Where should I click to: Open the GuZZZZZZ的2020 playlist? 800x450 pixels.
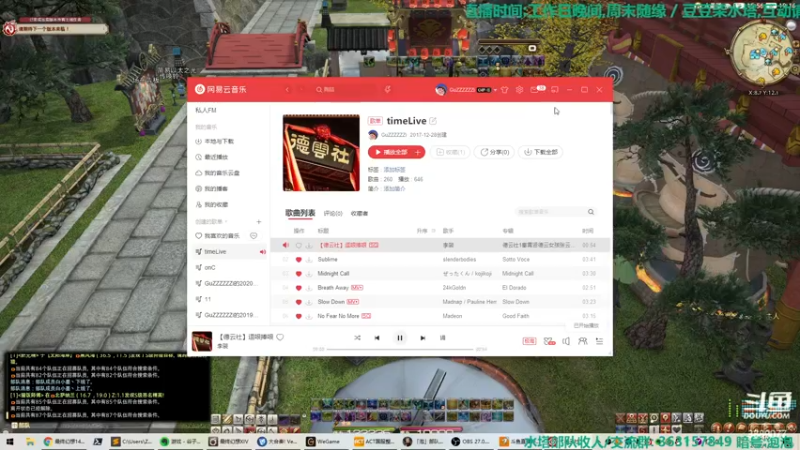[x=231, y=283]
